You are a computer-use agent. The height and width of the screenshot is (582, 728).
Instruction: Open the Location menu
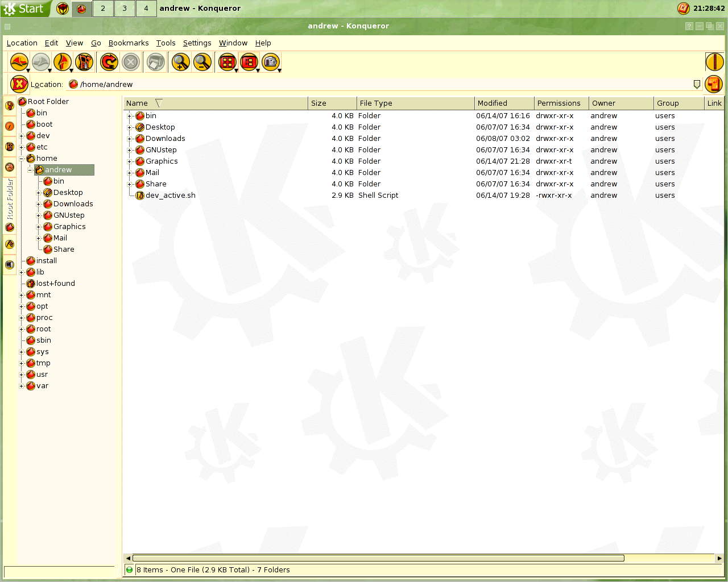(x=22, y=43)
